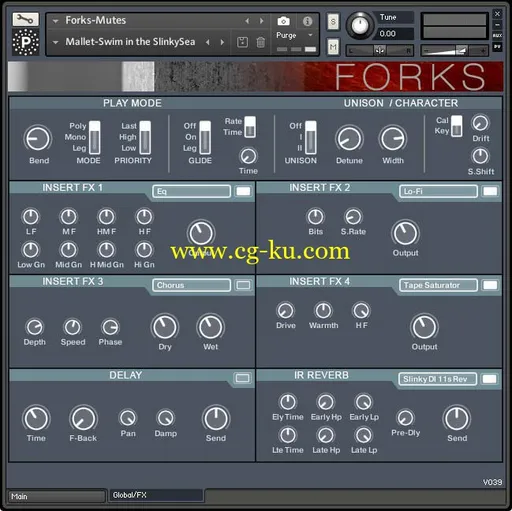
Task: Adjust the Poly/Mono/Leg MODE slider
Action: pyautogui.click(x=95, y=137)
